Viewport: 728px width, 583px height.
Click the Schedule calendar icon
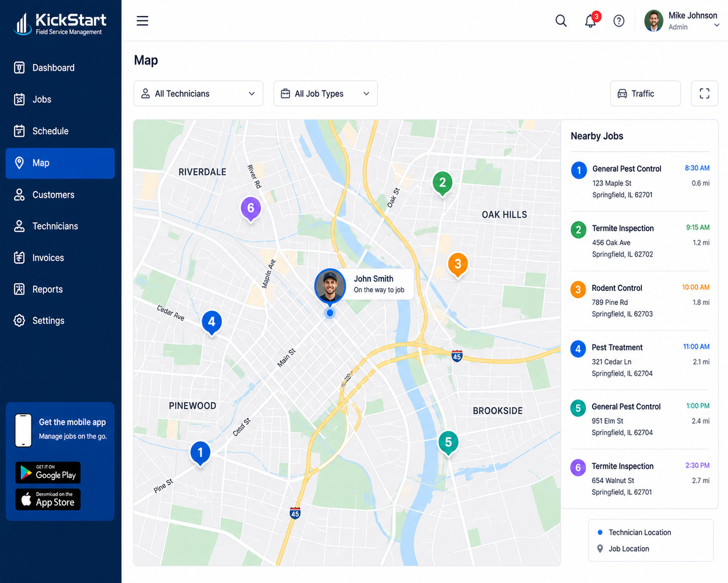tap(19, 131)
